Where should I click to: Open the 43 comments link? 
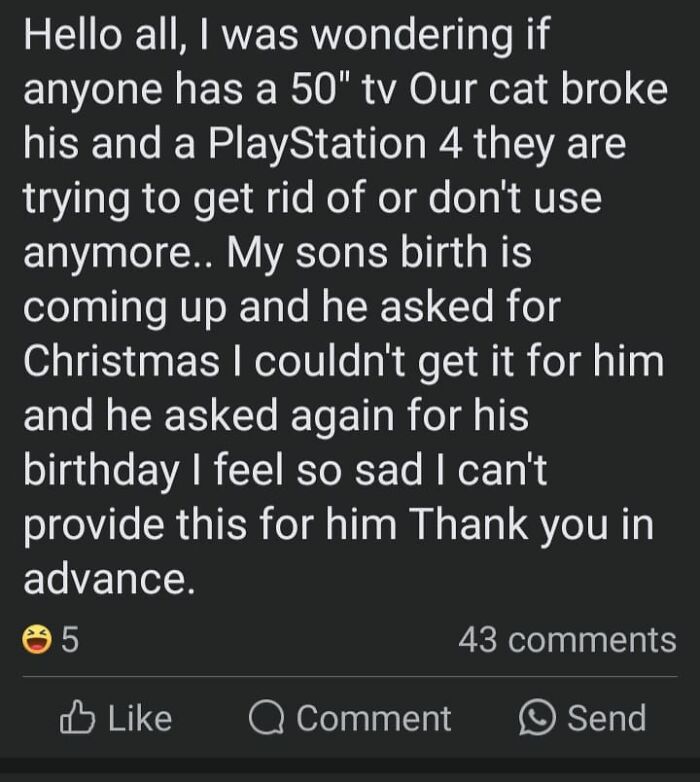566,640
